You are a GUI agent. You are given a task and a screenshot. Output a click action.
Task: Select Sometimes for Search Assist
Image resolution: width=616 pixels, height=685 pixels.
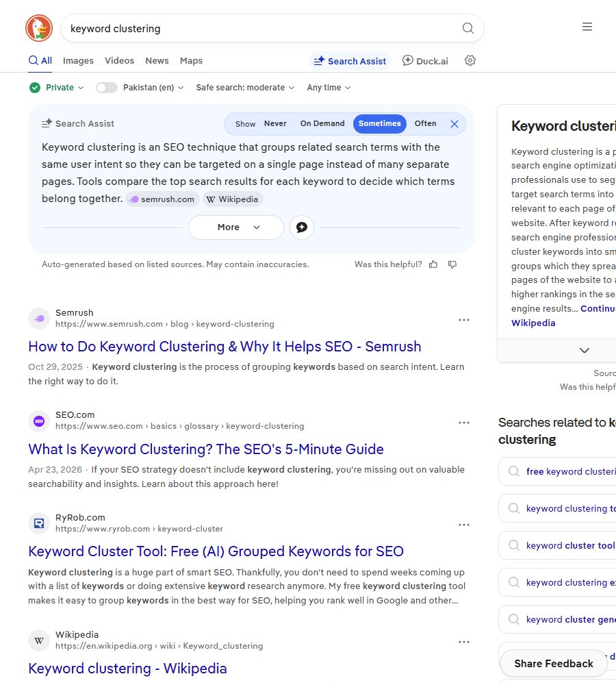pos(380,123)
